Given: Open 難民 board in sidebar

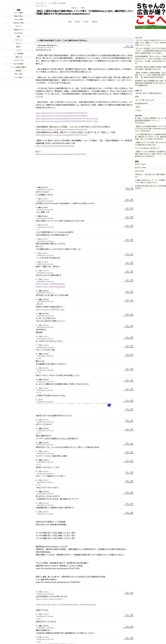Looking at the screenshot, I should (x=18, y=36).
